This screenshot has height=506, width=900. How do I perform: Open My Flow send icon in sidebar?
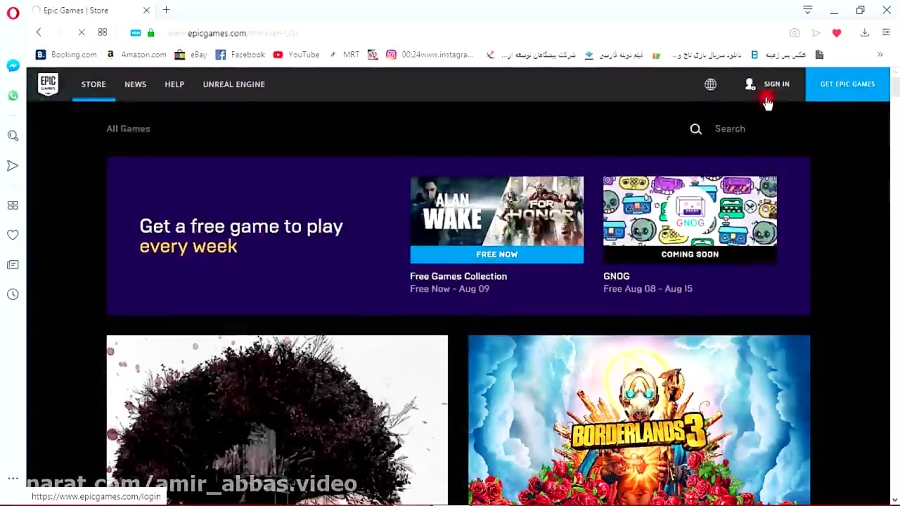coord(13,166)
